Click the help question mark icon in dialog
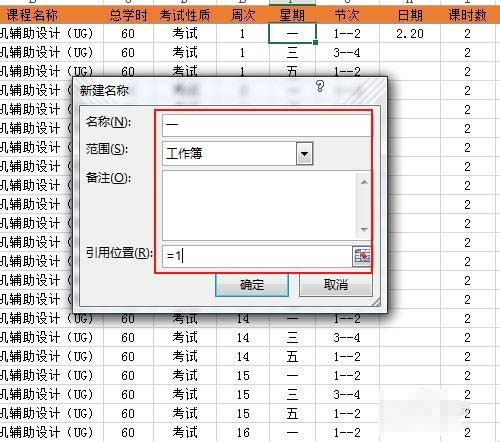Screen dimensions: 500x442 [320, 86]
